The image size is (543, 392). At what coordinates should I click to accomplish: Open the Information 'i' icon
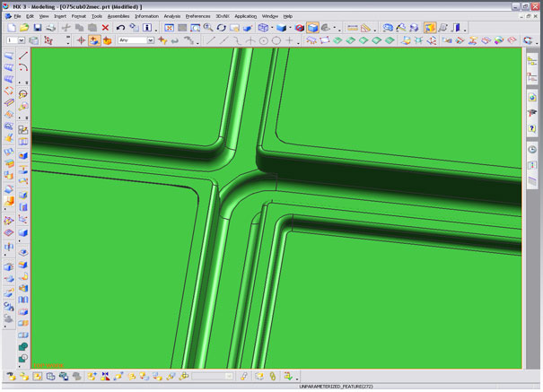(147, 28)
